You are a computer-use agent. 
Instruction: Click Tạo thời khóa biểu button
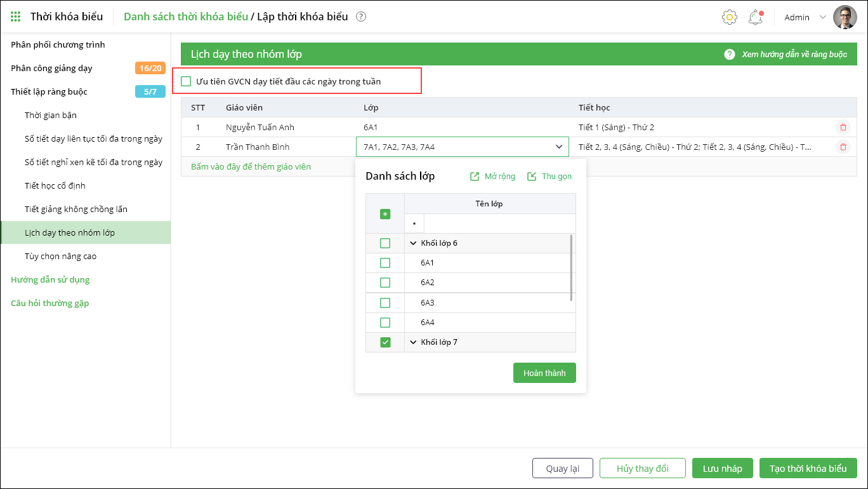pos(808,468)
